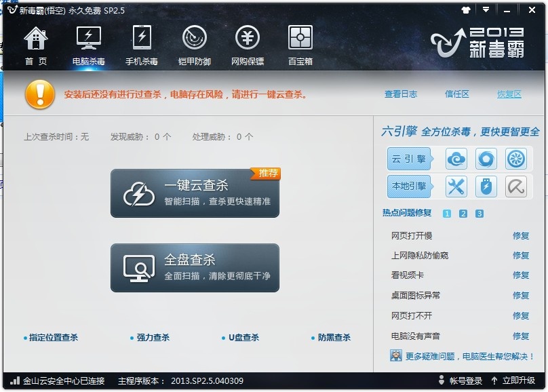This screenshot has width=548, height=392.
Task: Click the warning exclamation badge
Action: coord(39,94)
